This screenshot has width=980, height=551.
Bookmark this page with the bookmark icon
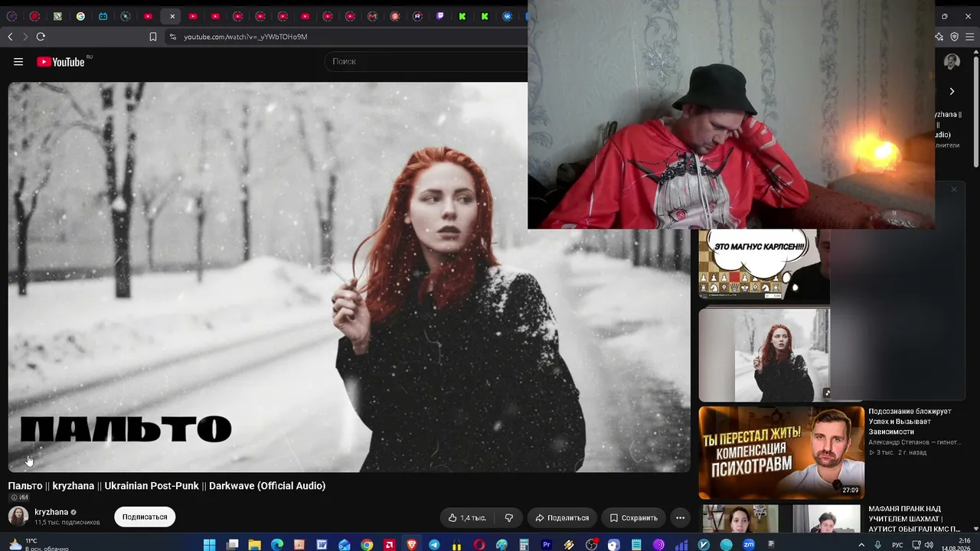tap(153, 37)
